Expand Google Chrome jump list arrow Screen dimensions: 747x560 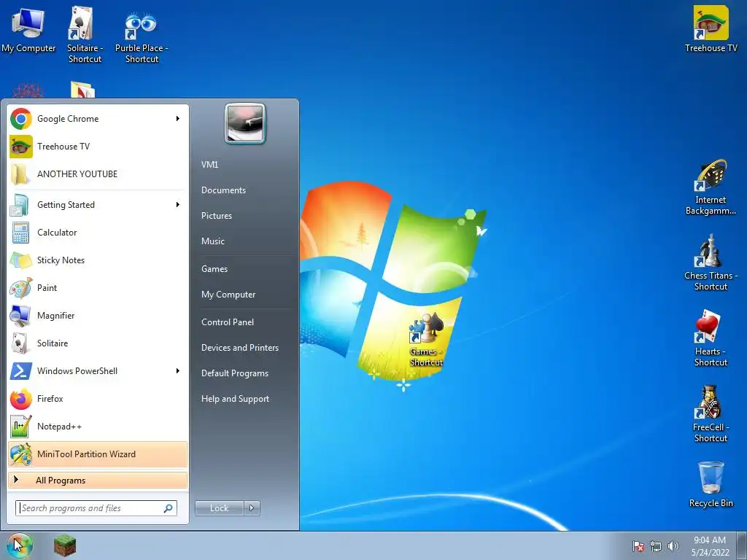(x=178, y=119)
